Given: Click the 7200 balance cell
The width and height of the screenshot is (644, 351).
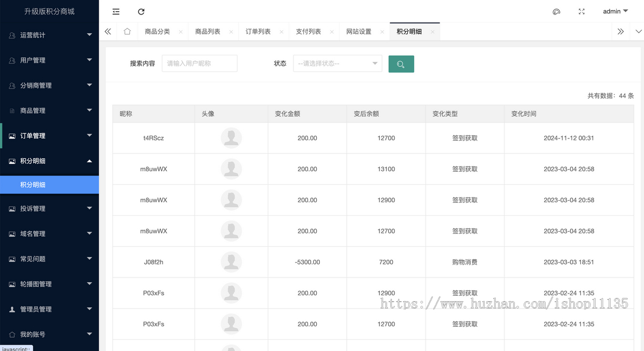Looking at the screenshot, I should (386, 262).
